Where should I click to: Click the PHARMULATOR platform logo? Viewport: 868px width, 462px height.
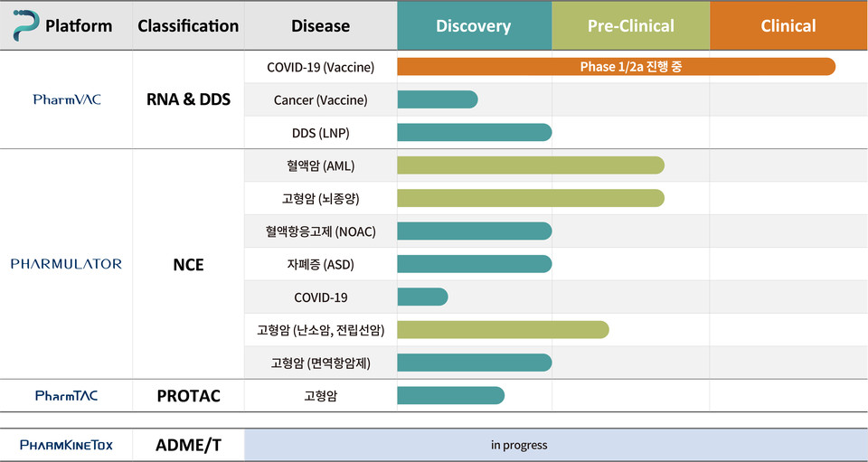pyautogui.click(x=66, y=264)
